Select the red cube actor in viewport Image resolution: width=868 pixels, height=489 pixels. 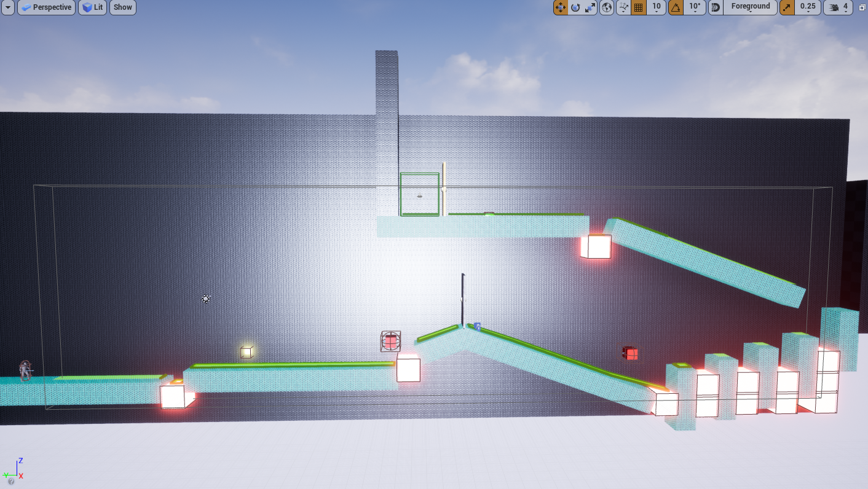coord(630,353)
